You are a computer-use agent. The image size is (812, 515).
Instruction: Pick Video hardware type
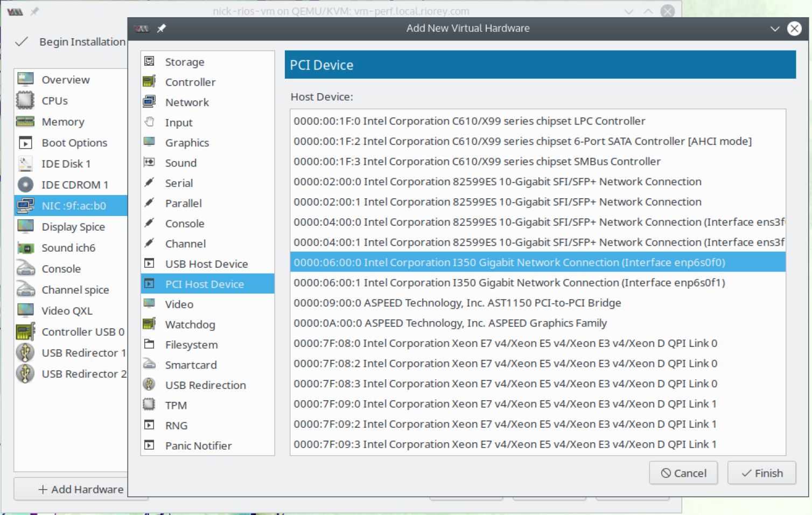tap(208, 304)
